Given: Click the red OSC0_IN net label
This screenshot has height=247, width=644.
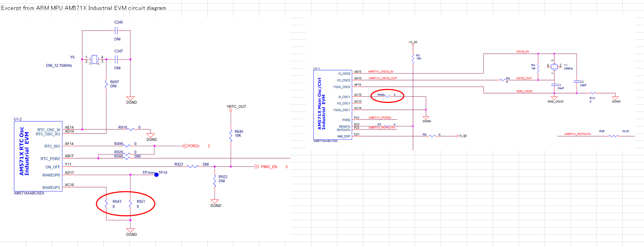Looking at the screenshot, I should point(523,52).
